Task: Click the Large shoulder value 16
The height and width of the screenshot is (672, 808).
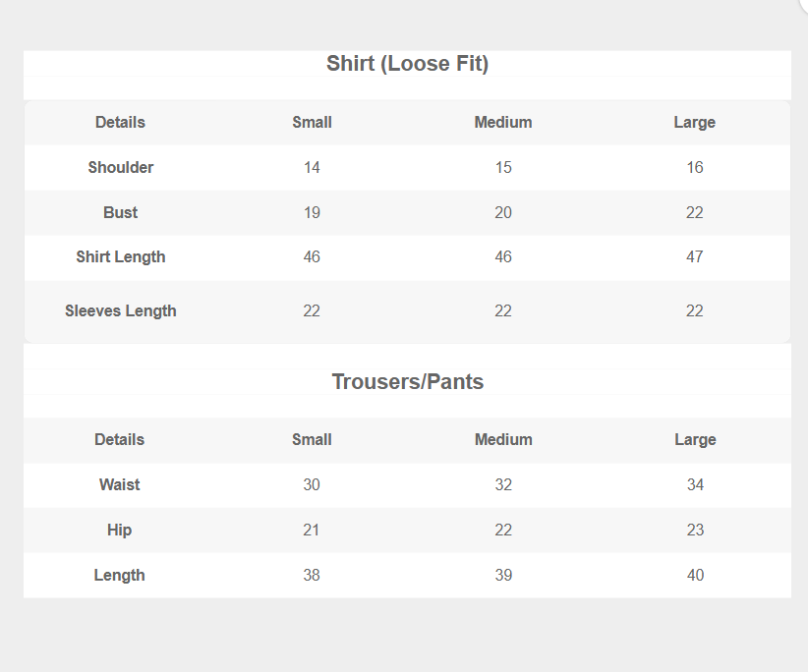Action: (x=695, y=167)
